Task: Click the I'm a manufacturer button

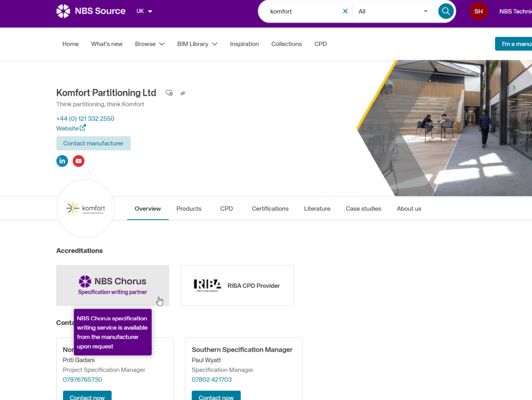Action: [513, 44]
